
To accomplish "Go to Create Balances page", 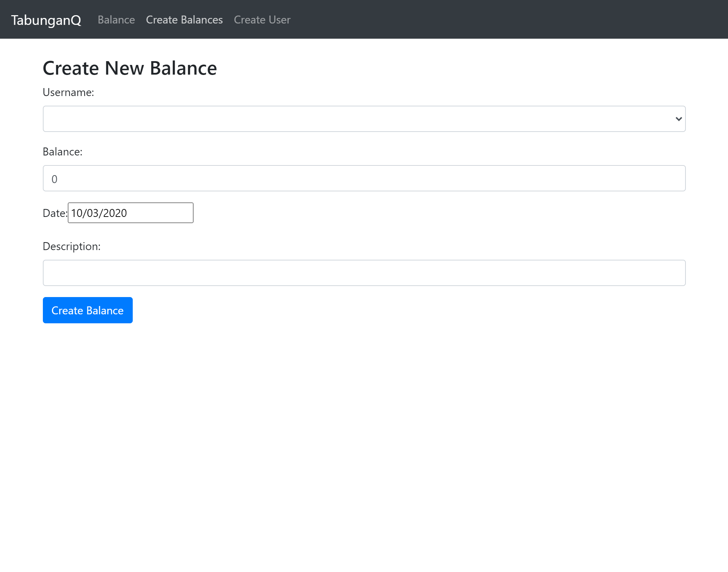I will tap(184, 20).
